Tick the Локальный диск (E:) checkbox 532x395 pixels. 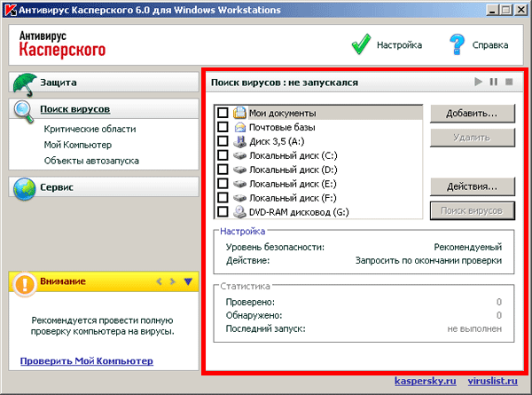[223, 183]
